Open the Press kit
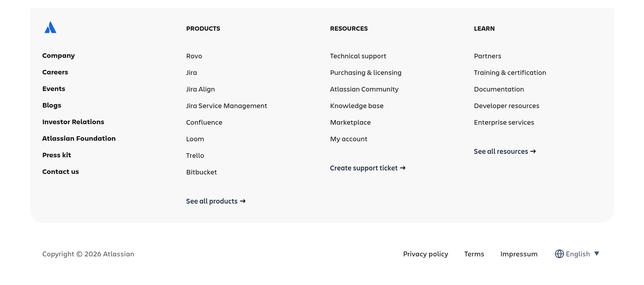Screen dimensions: 644x285 pyautogui.click(x=57, y=155)
